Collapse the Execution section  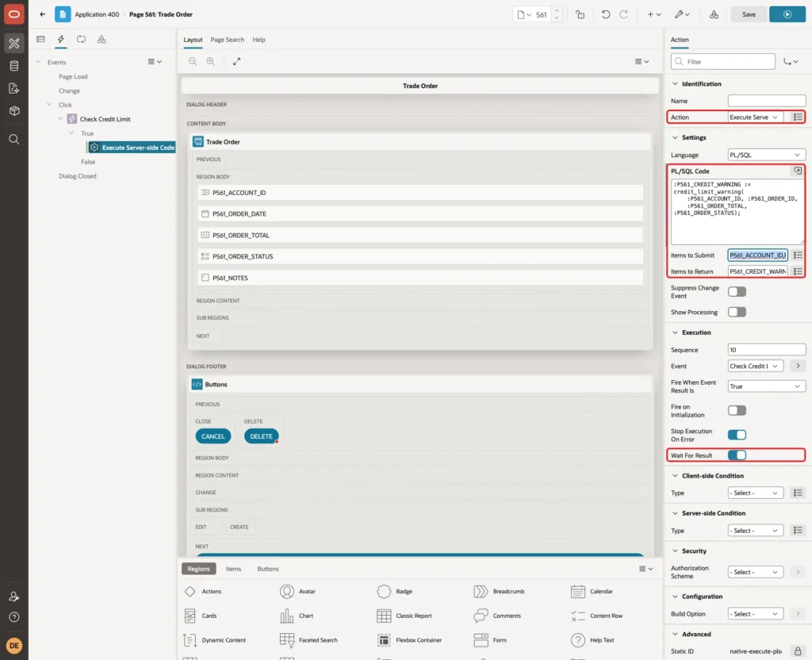[675, 332]
